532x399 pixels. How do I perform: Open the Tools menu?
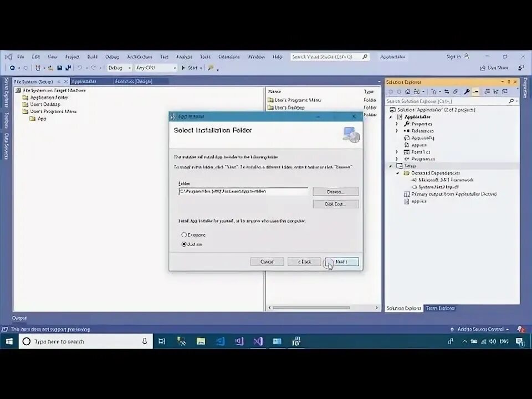coord(205,57)
